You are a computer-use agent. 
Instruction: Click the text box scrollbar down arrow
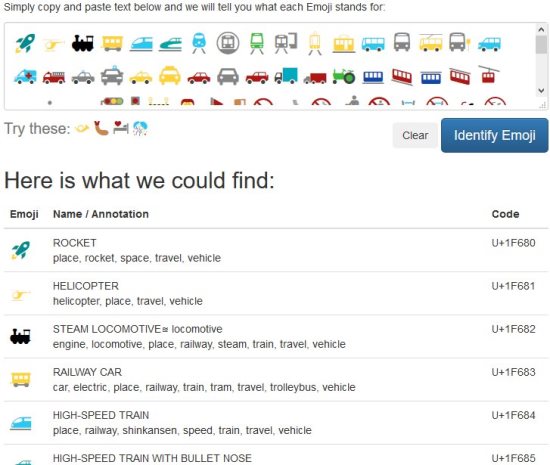541,90
